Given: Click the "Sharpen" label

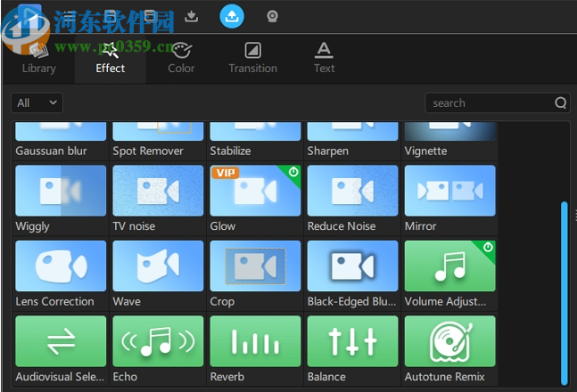Looking at the screenshot, I should tap(328, 151).
